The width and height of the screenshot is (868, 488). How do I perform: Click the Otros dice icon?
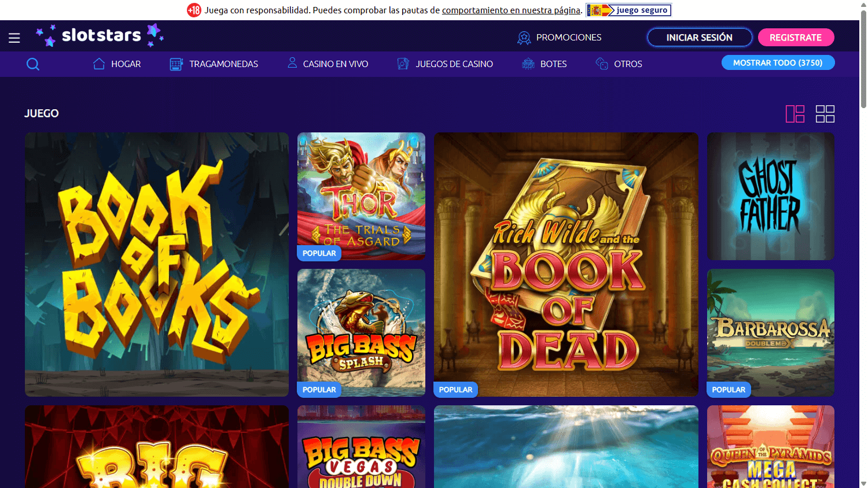[602, 64]
